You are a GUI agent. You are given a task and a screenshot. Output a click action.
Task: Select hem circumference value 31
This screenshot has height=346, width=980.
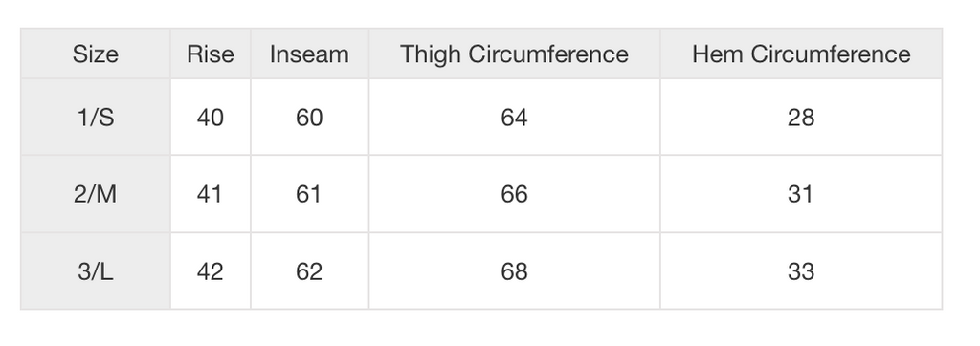(801, 194)
